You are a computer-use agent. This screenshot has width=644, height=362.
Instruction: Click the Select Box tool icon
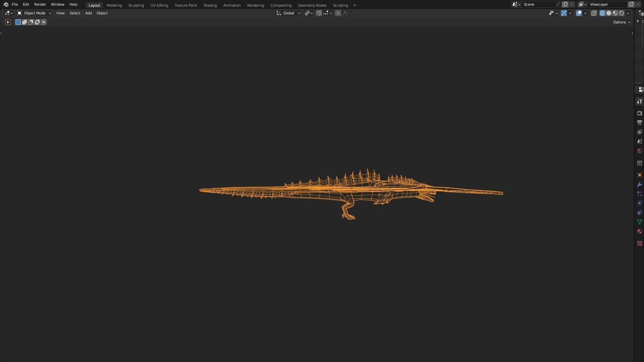8,22
